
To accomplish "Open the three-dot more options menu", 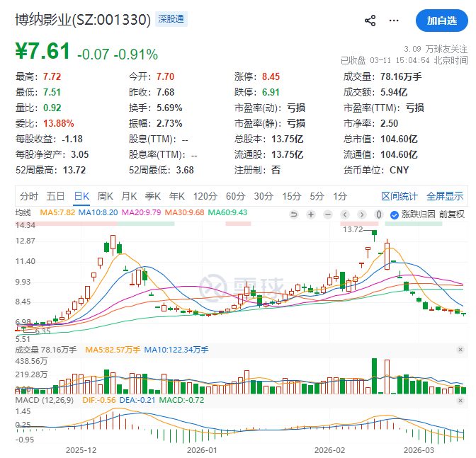I will pyautogui.click(x=393, y=21).
